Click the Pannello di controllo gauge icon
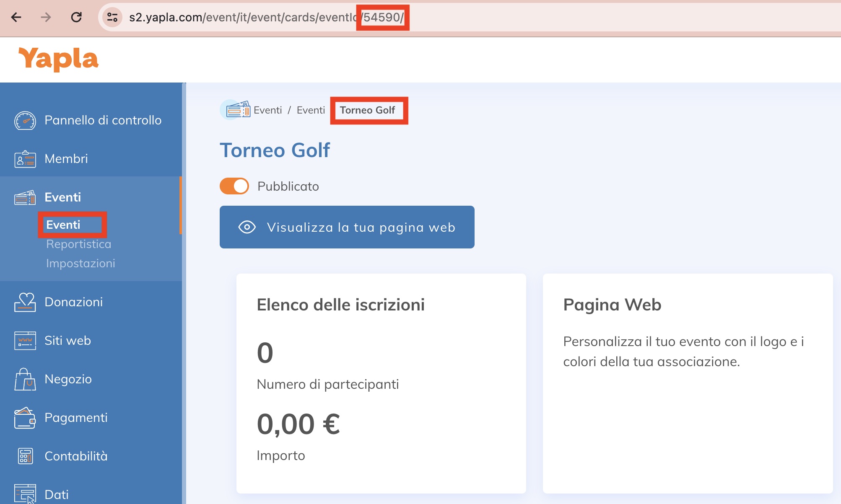 pyautogui.click(x=25, y=121)
